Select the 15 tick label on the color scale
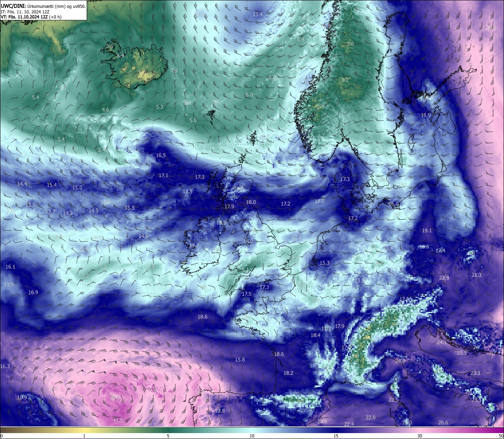 [x=336, y=436]
